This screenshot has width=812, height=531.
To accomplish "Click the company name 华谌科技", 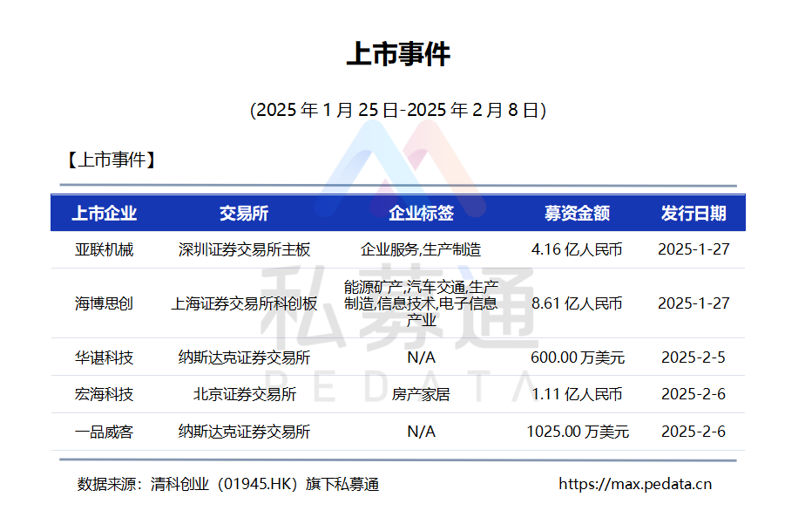I will (x=104, y=357).
